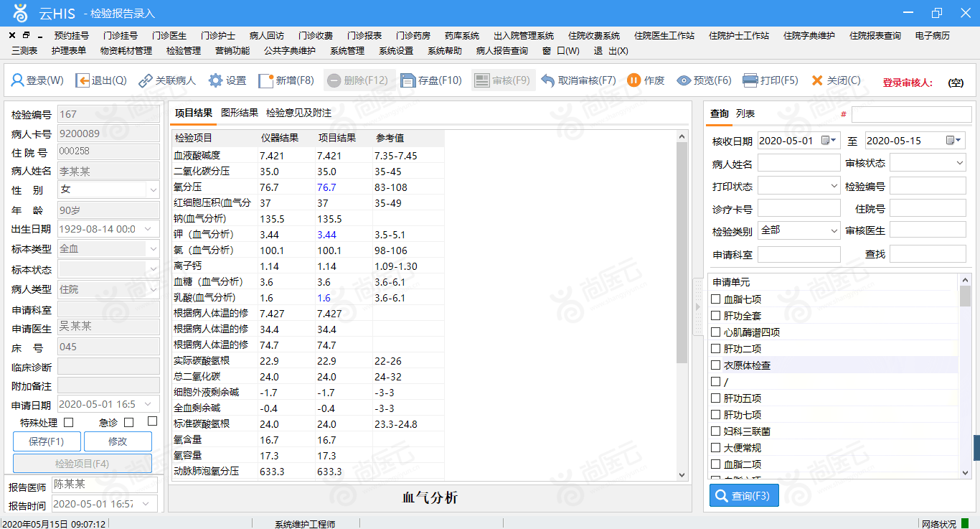The width and height of the screenshot is (980, 529).
Task: Expand the 标本类型 dropdown
Action: click(153, 249)
